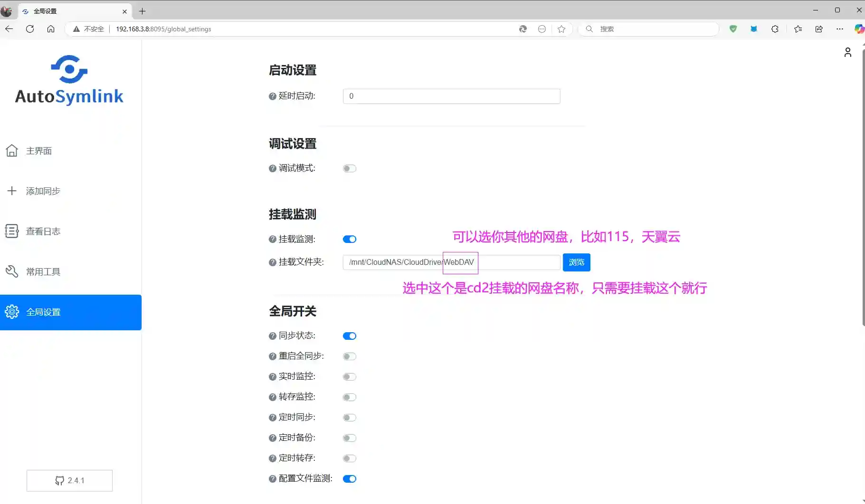Screen dimensions: 865x504
Task: Open the user profile icon top right
Action: tap(848, 52)
